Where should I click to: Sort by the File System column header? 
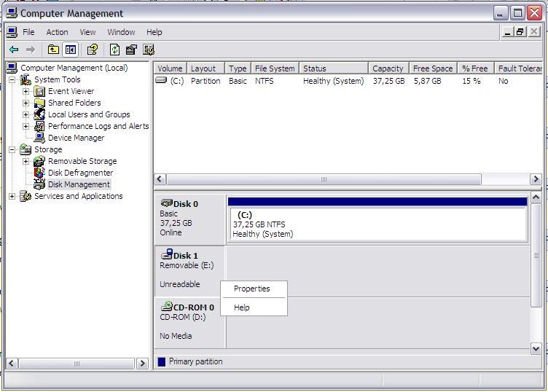(275, 68)
